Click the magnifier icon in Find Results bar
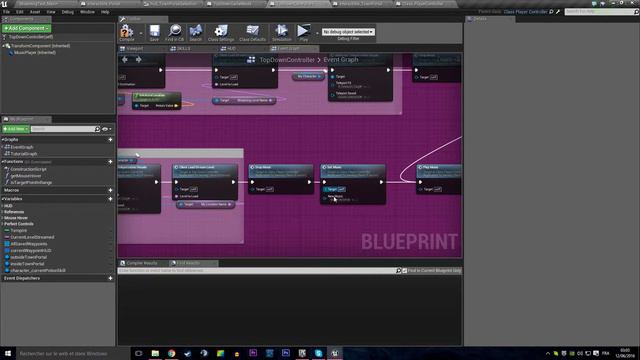Image resolution: width=640 pixels, height=360 pixels. pyautogui.click(x=398, y=271)
